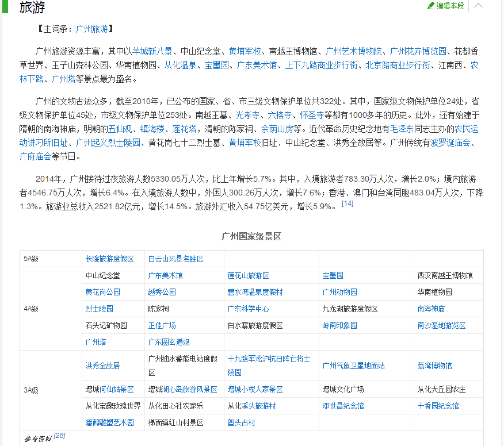Open the 莲花塔 link
The height and width of the screenshot is (446, 504).
pyautogui.click(x=185, y=129)
